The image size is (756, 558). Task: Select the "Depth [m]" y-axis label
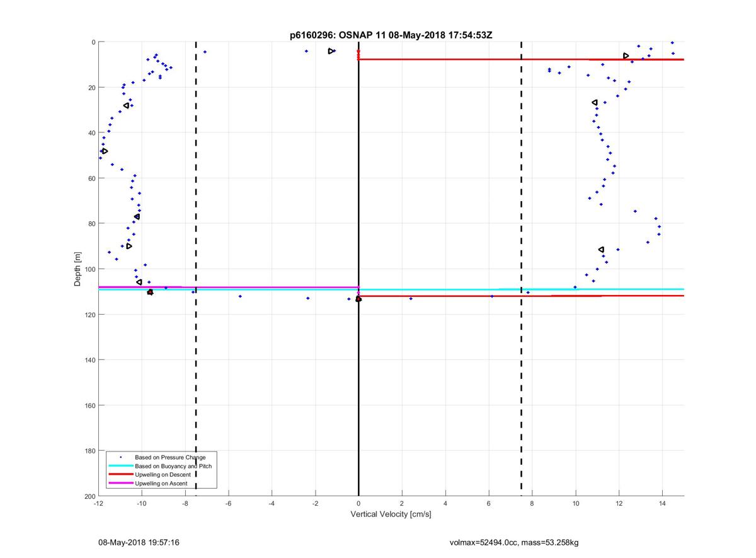tap(77, 269)
